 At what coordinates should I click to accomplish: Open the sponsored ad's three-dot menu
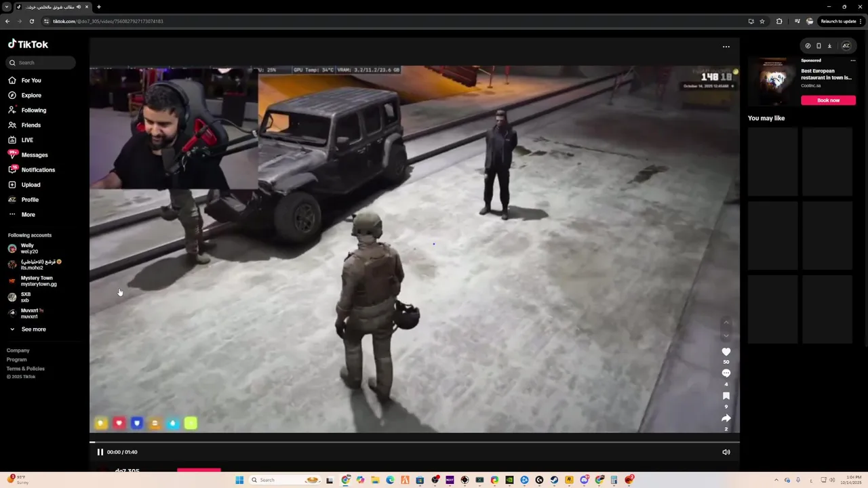[x=852, y=60]
